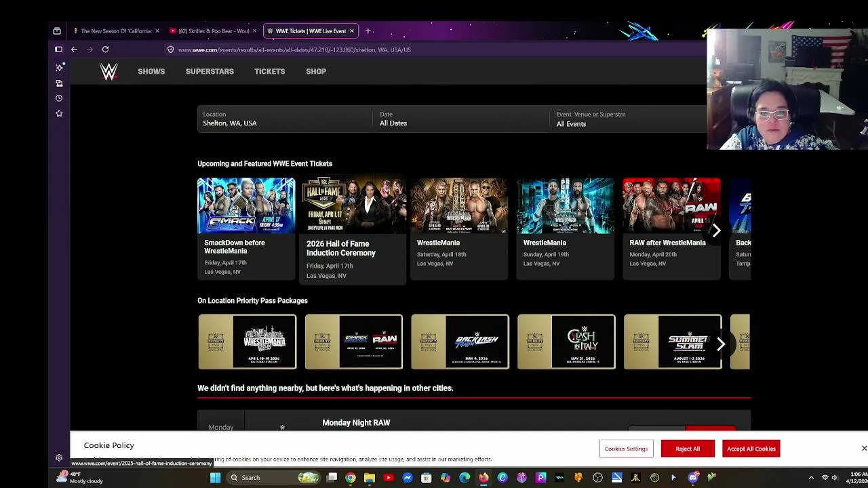Open the TICKETS menu
Image resolution: width=868 pixels, height=488 pixels.
(x=269, y=71)
